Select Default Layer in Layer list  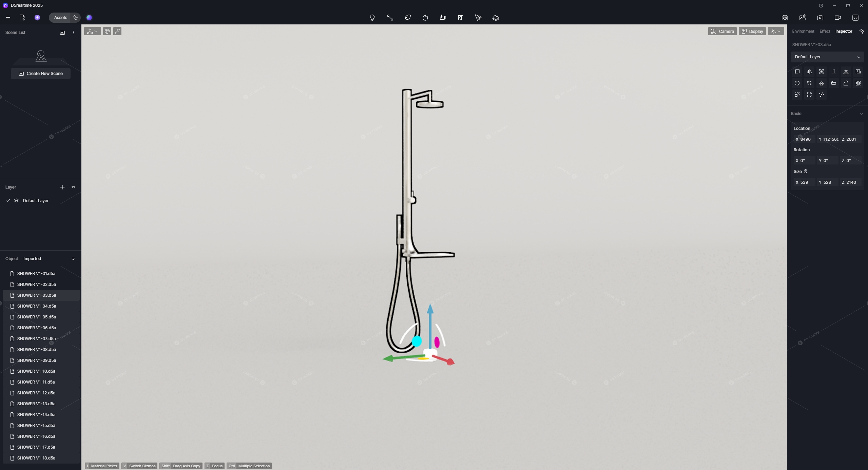tap(36, 201)
